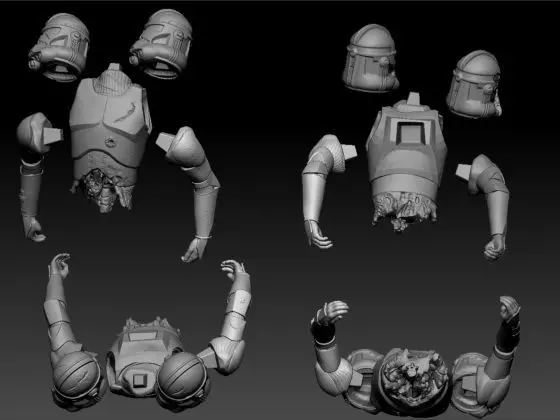The width and height of the screenshot is (560, 420).
Task: Select the leftmost front-facing clone helmet at top
Action: pos(59,48)
